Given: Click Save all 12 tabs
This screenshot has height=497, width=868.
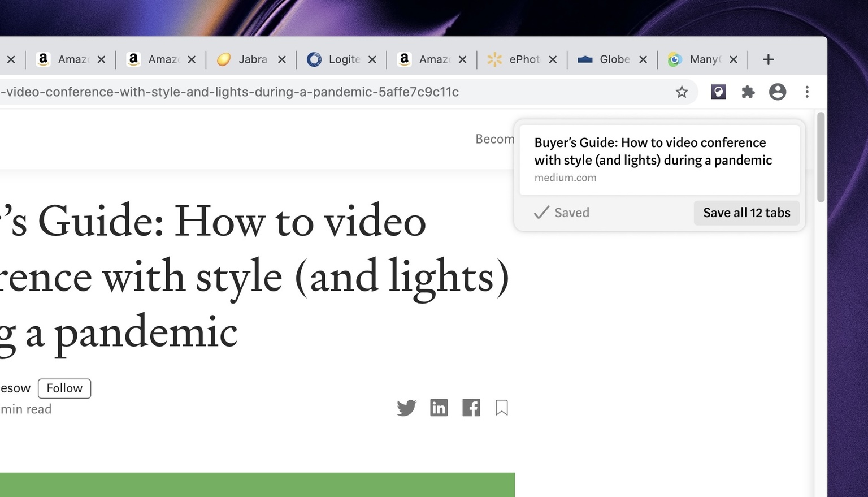Looking at the screenshot, I should click(747, 213).
